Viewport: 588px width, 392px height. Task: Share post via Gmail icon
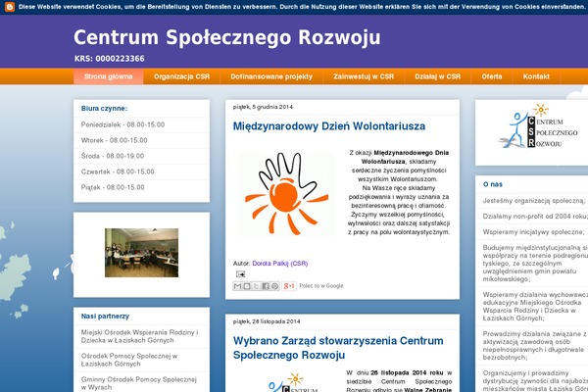click(x=237, y=286)
